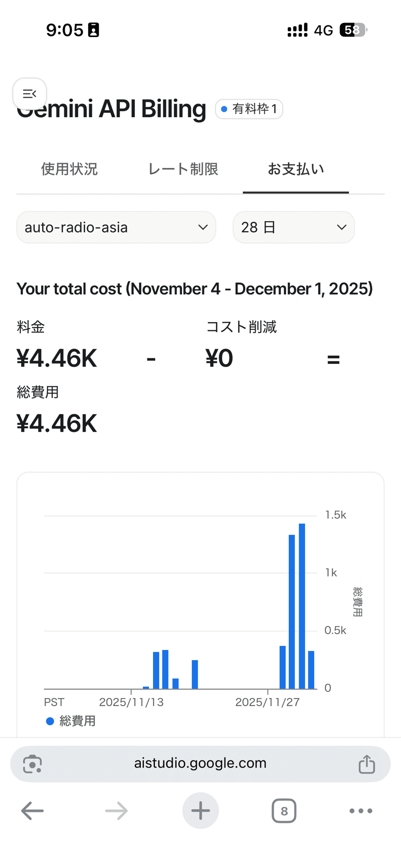
Task: Select the お支払い tab
Action: [296, 169]
